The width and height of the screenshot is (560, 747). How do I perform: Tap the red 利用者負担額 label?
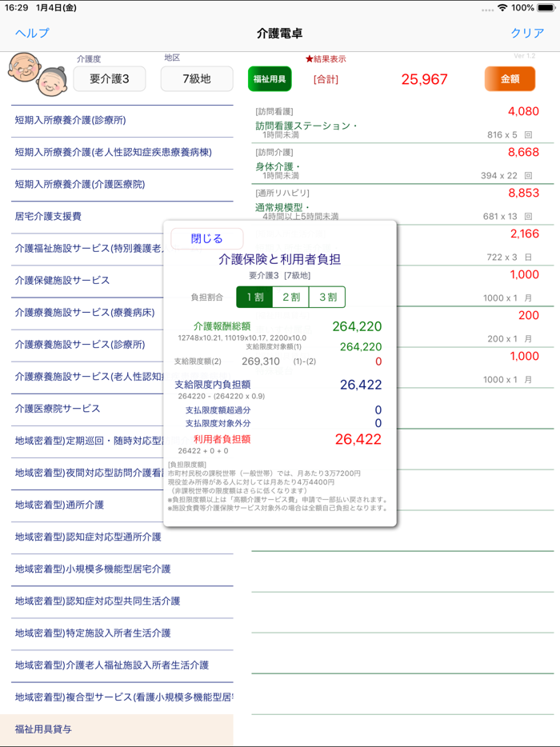coord(222,439)
